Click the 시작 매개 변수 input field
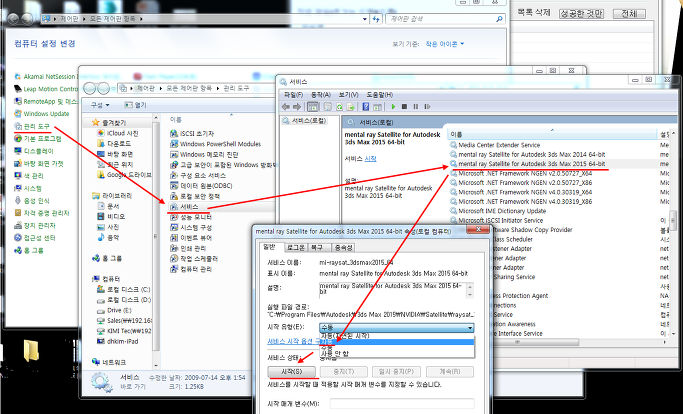The image size is (683, 414). click(402, 404)
